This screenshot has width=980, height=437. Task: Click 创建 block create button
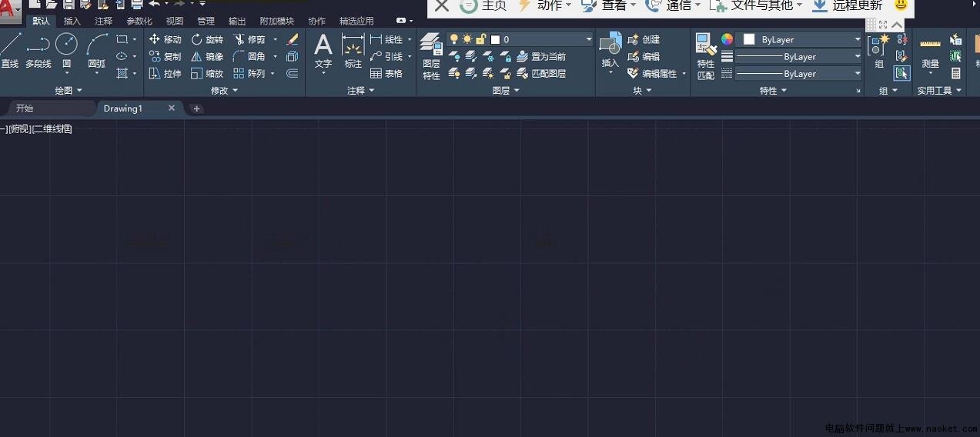coord(644,39)
